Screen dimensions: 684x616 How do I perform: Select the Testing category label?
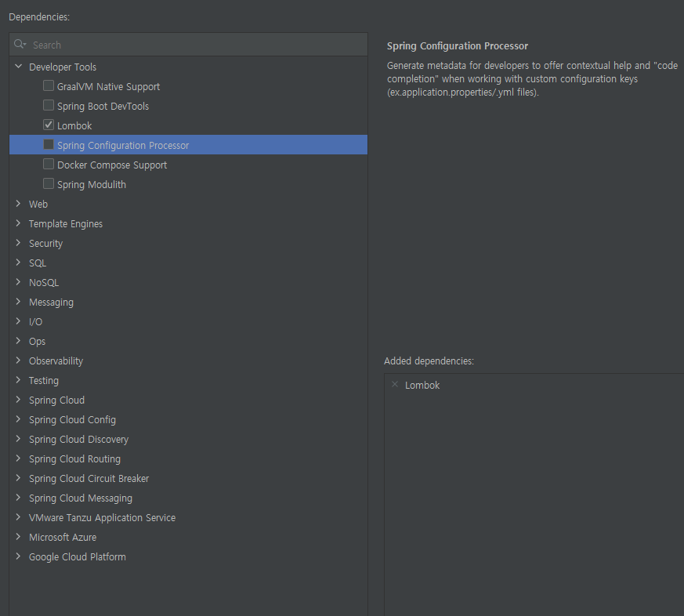point(44,381)
